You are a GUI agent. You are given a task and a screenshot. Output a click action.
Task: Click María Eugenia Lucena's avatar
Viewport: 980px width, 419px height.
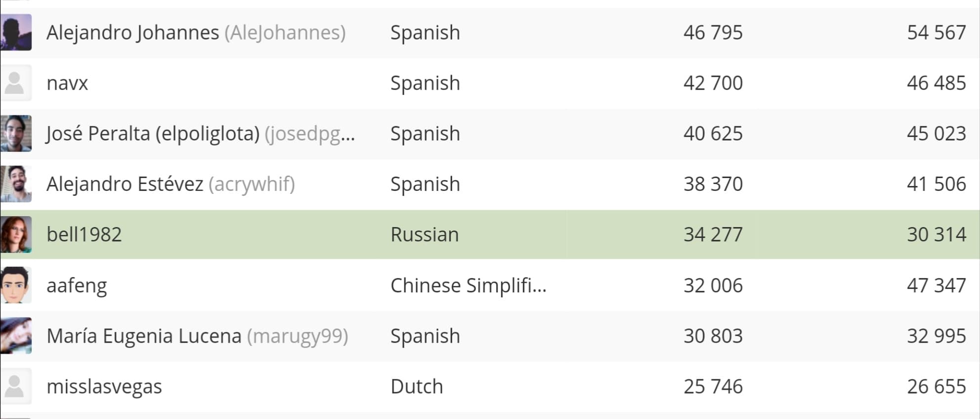(16, 336)
